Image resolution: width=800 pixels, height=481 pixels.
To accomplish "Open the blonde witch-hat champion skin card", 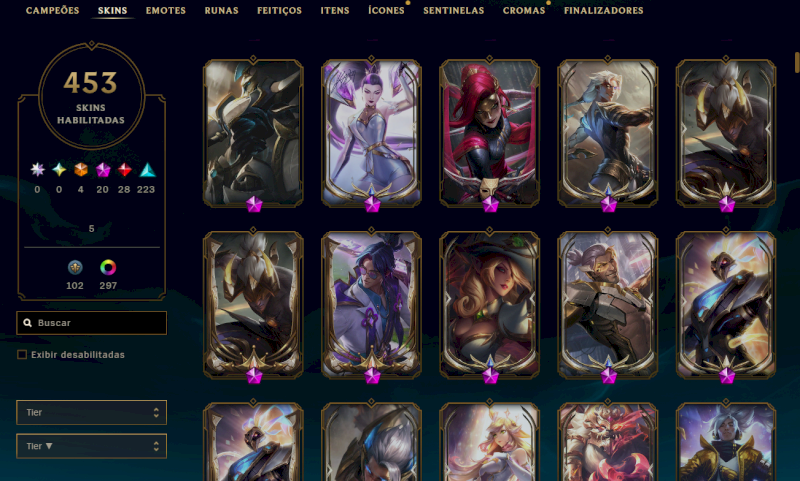I will [489, 305].
